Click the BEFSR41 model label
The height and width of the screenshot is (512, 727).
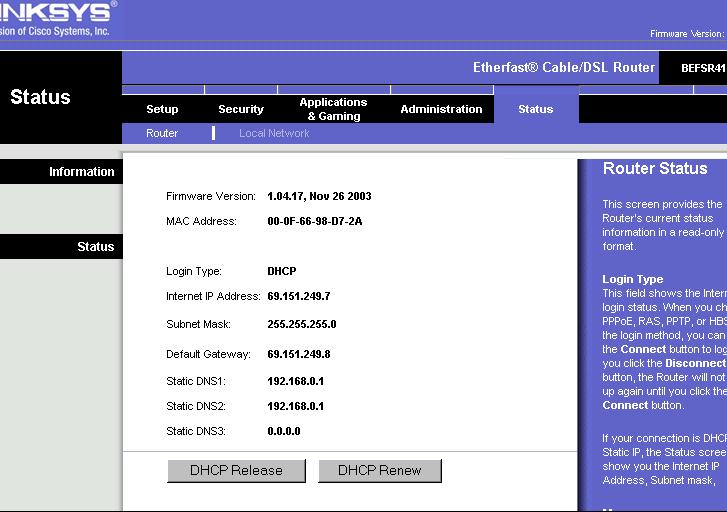[703, 68]
